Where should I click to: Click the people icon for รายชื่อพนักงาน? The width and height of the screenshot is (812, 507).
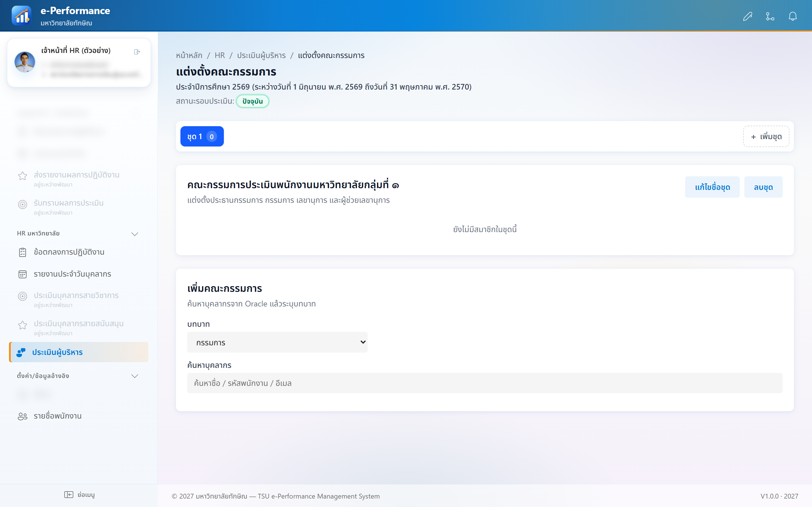pos(23,416)
